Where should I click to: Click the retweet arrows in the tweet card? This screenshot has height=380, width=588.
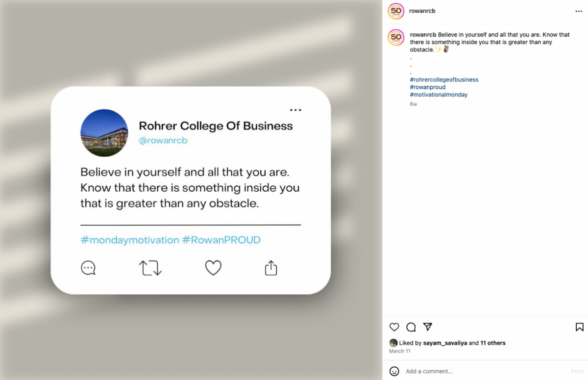[150, 268]
